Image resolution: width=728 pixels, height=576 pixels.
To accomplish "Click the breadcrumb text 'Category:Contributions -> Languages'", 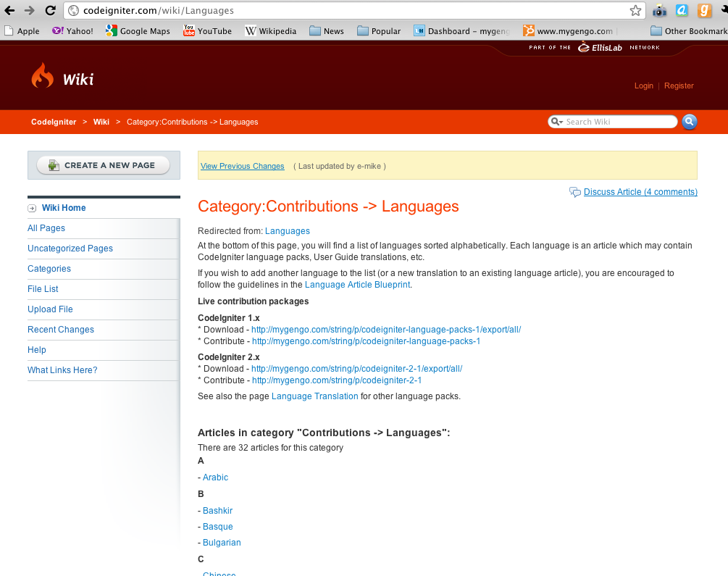I will (x=192, y=122).
